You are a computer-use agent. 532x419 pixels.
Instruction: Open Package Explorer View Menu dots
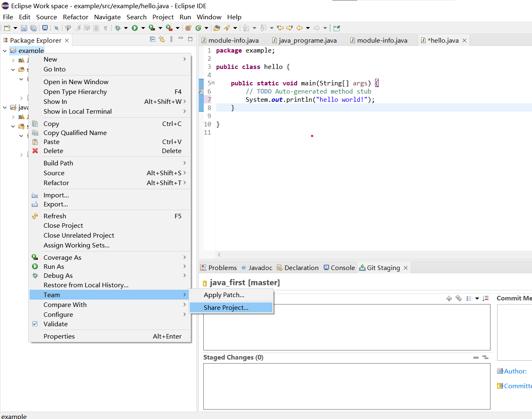172,39
